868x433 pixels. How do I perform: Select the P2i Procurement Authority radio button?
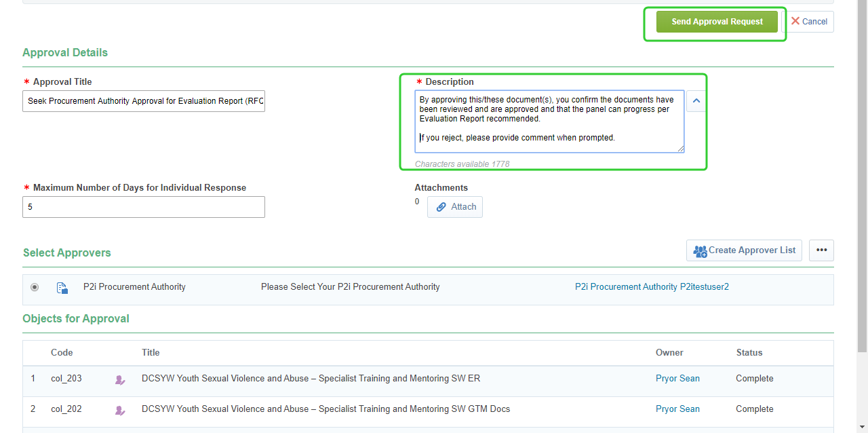click(x=35, y=287)
